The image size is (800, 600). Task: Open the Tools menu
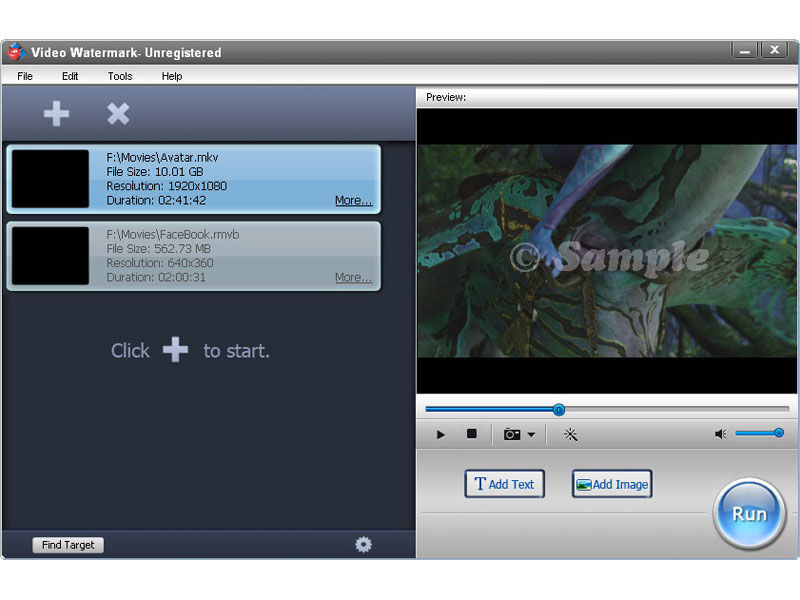pyautogui.click(x=120, y=76)
